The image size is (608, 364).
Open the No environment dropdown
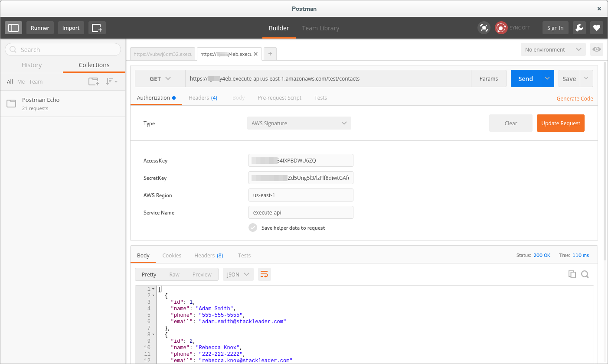[553, 49]
